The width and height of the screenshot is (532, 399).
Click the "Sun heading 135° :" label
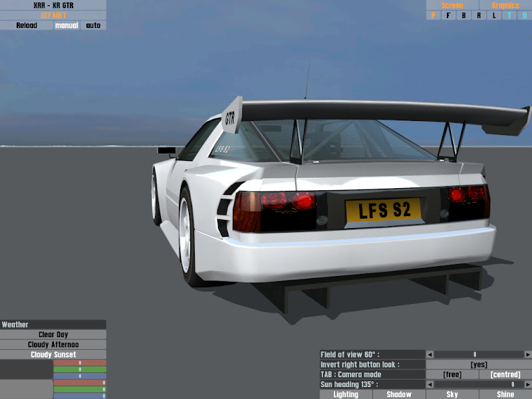[349, 384]
